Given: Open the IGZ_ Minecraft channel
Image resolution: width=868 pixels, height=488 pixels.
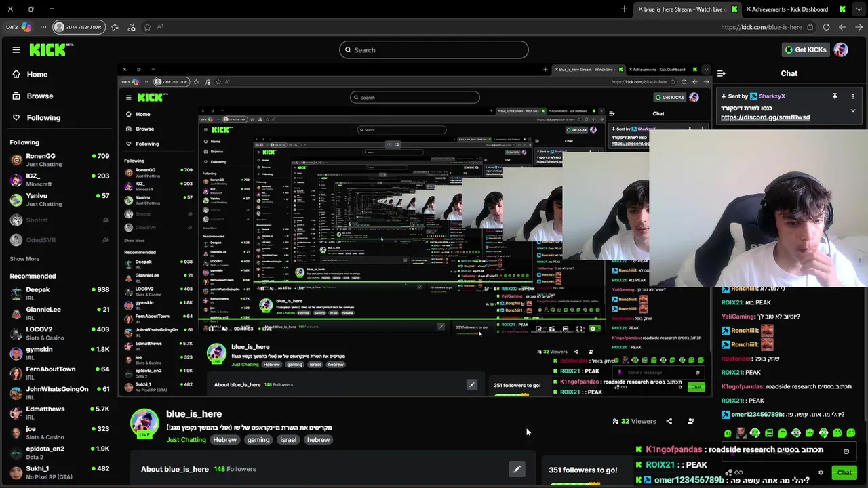Looking at the screenshot, I should pyautogui.click(x=60, y=180).
